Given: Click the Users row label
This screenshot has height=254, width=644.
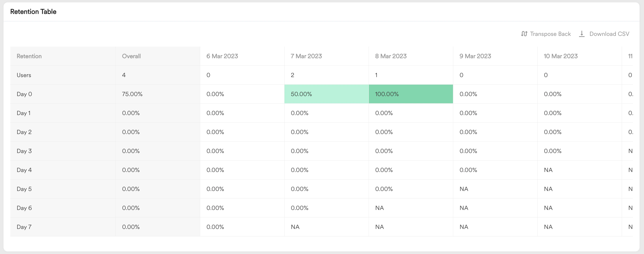Looking at the screenshot, I should [x=24, y=75].
